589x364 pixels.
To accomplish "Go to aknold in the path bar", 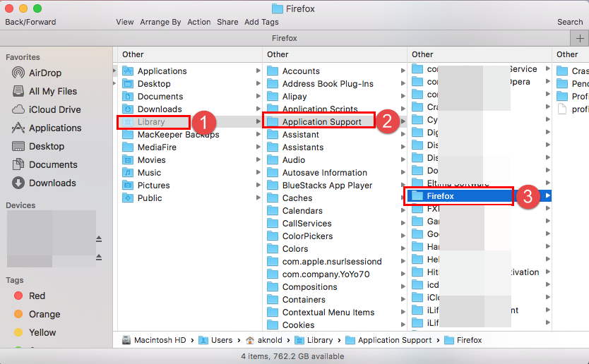I will click(x=264, y=340).
